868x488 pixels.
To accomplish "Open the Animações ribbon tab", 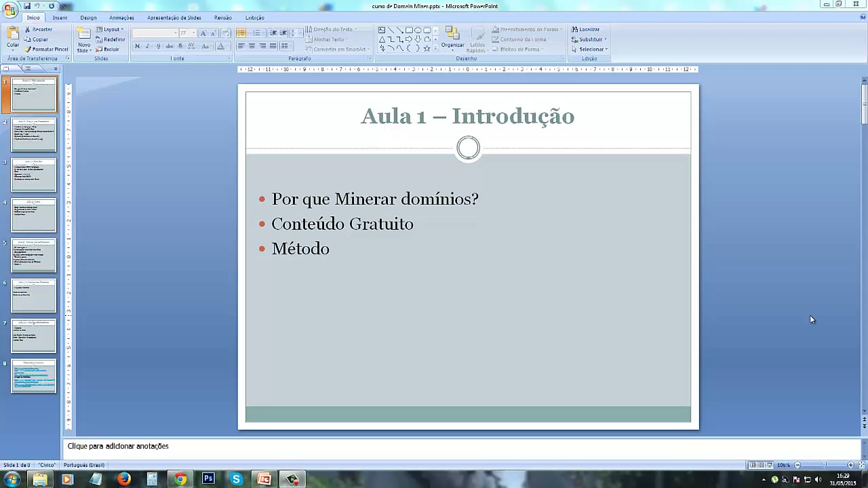I will click(121, 18).
